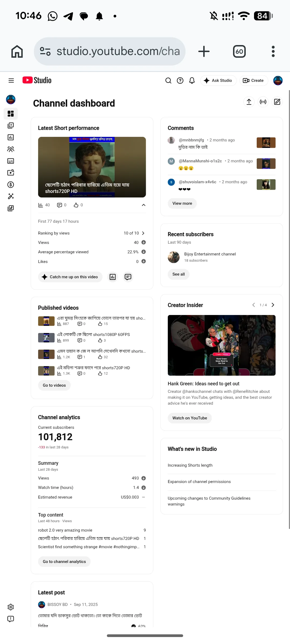Open Upcoming changes to Community Guidelines warnings
This screenshot has width=290, height=644.
[209, 501]
